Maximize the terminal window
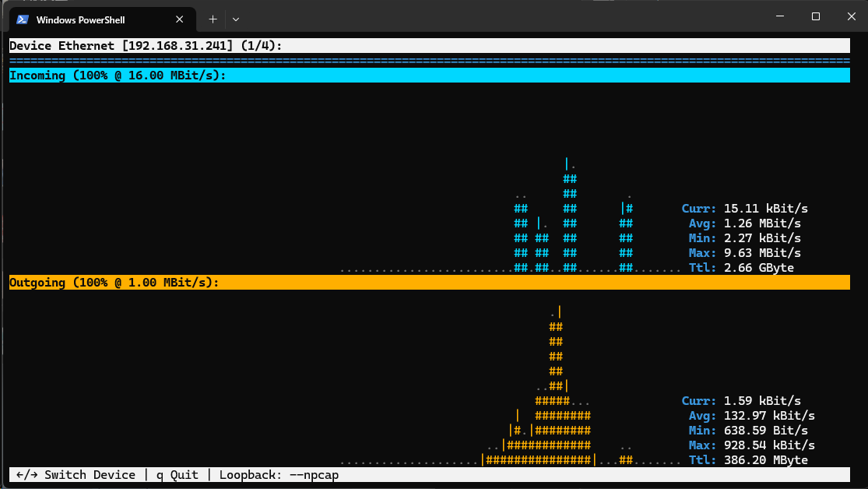868x489 pixels. point(815,16)
